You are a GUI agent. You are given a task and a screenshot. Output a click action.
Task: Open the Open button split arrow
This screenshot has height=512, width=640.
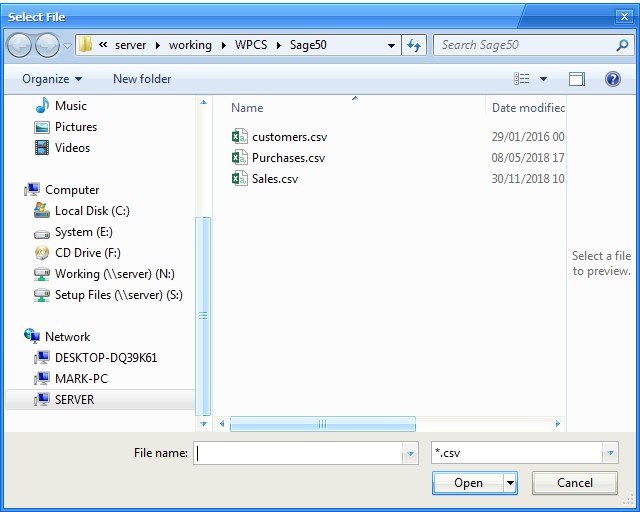[510, 483]
